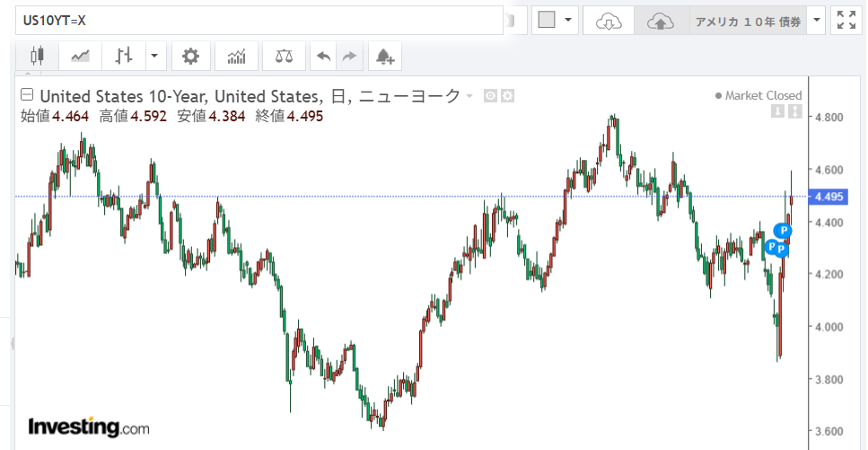This screenshot has height=450, width=868.
Task: Click the compare symbols scale icon
Action: (x=284, y=56)
